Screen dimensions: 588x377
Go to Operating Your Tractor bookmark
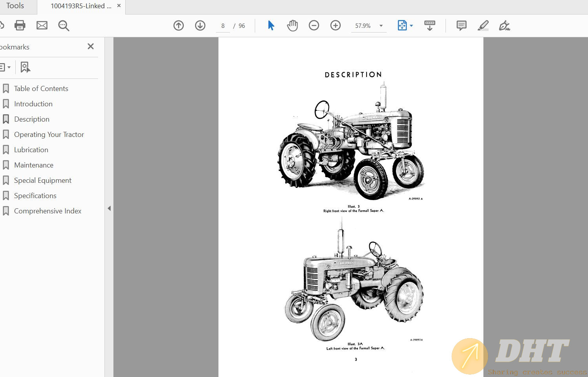(49, 135)
